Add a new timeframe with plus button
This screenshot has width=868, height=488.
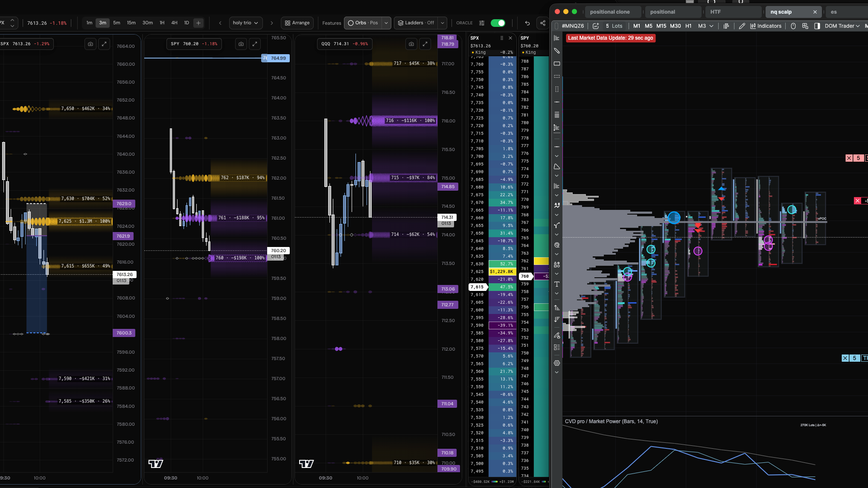198,23
